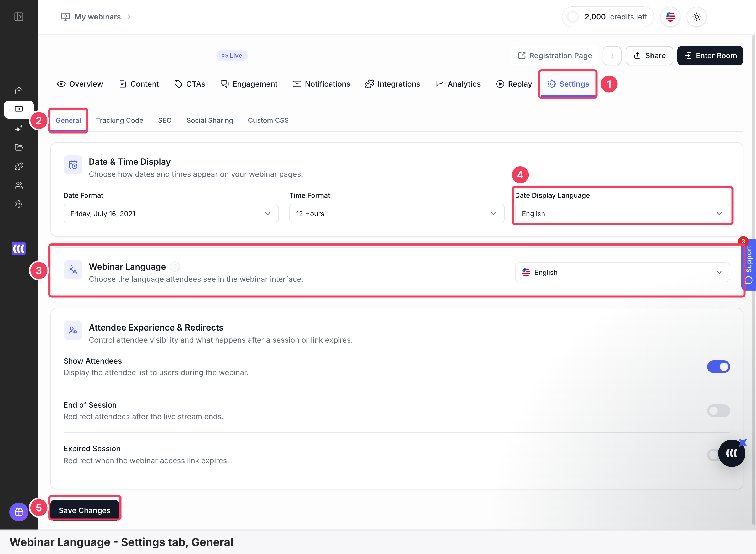The width and height of the screenshot is (756, 554).
Task: Toggle Show Attendees switch
Action: coord(718,367)
